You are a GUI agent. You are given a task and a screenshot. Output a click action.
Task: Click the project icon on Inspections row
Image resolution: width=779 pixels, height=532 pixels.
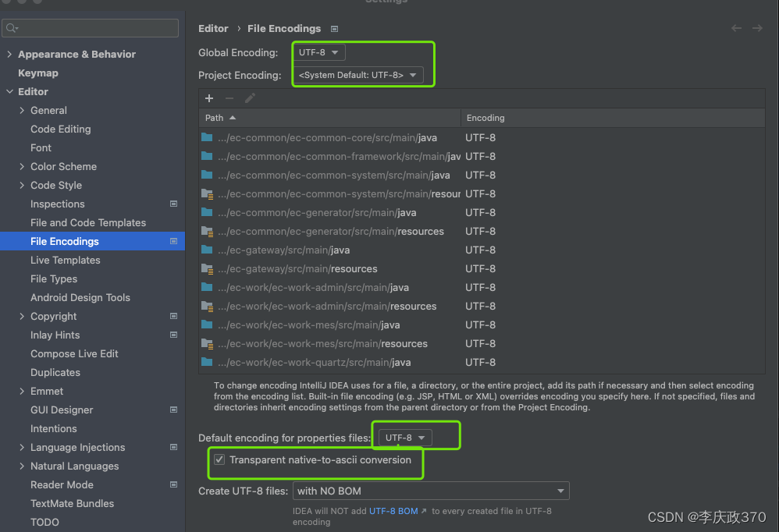(173, 204)
